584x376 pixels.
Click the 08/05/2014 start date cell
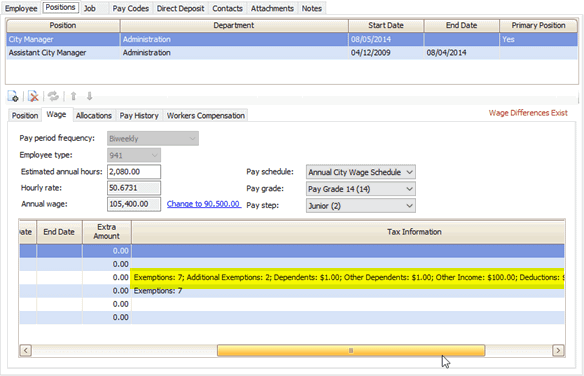(386, 39)
